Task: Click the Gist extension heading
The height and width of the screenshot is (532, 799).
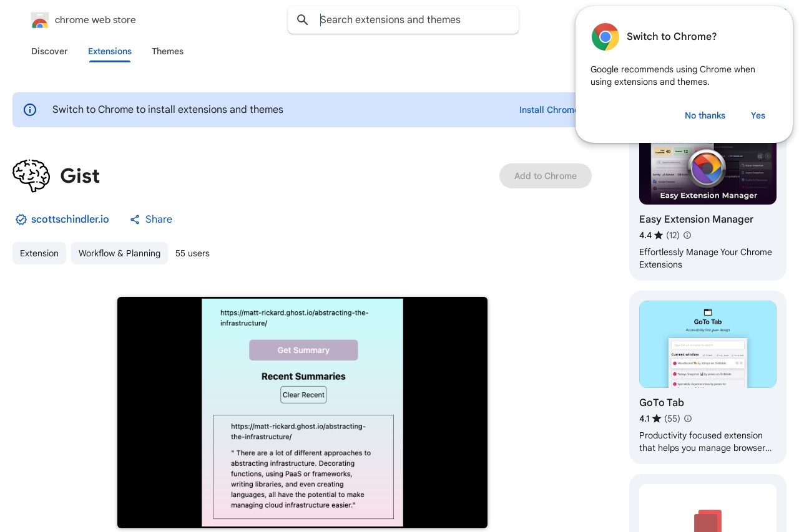Action: click(80, 176)
